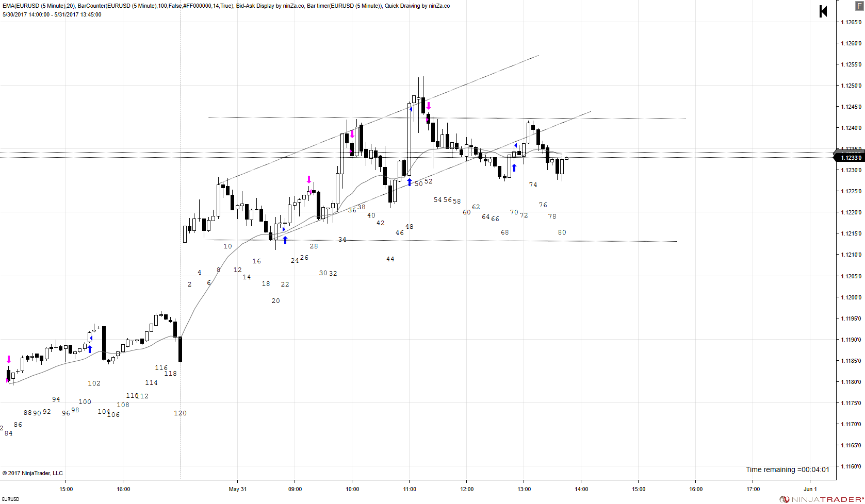This screenshot has height=504, width=865.
Task: Click the 1.1265'0 price axis label
Action: point(851,22)
